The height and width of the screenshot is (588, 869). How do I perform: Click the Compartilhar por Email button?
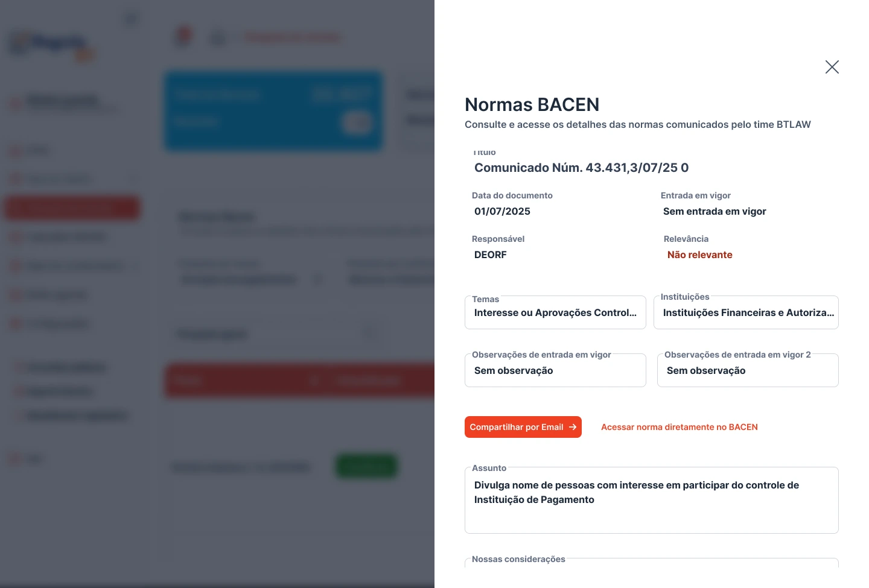tap(516, 427)
